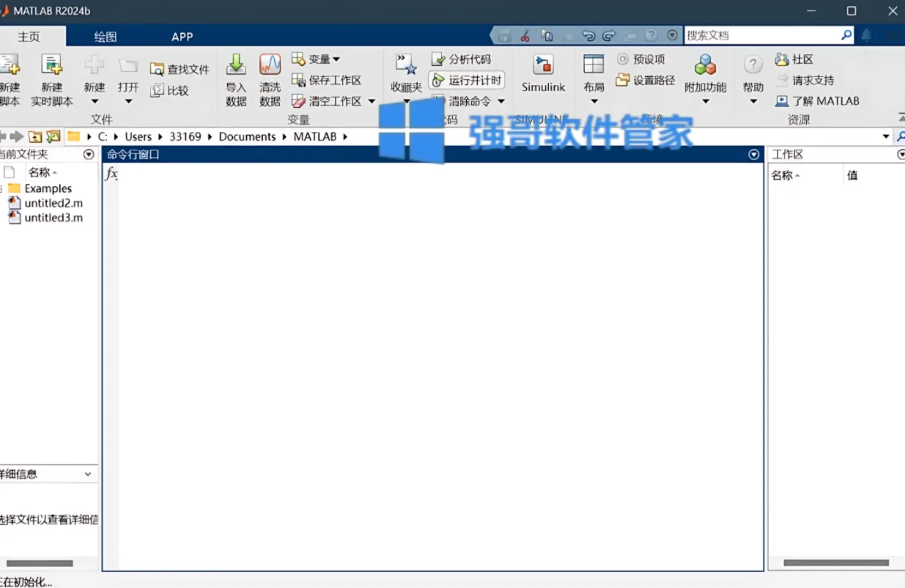Viewport: 905px width, 588px height.
Task: Click Find Files (查找文件)
Action: click(180, 69)
